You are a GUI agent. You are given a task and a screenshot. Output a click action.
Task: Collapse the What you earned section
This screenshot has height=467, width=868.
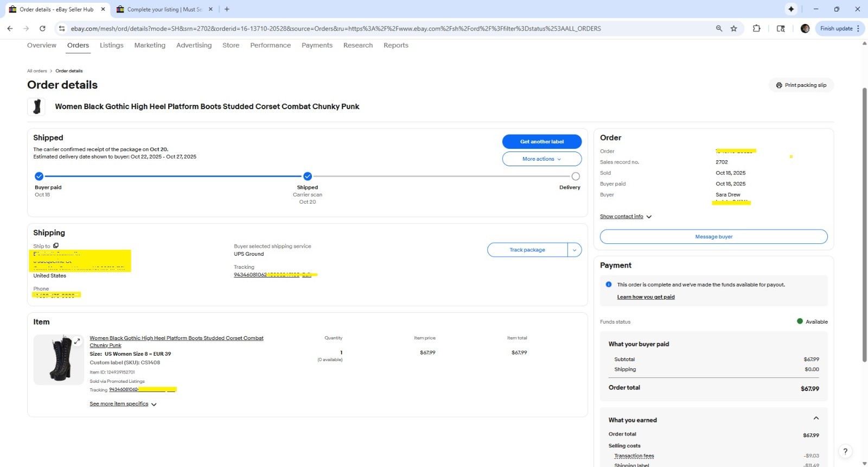pyautogui.click(x=816, y=418)
